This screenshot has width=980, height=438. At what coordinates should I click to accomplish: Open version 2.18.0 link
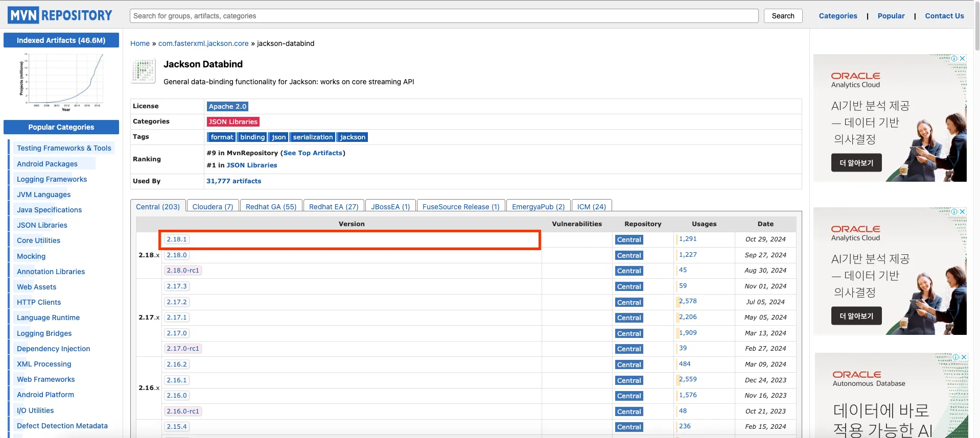coord(177,255)
